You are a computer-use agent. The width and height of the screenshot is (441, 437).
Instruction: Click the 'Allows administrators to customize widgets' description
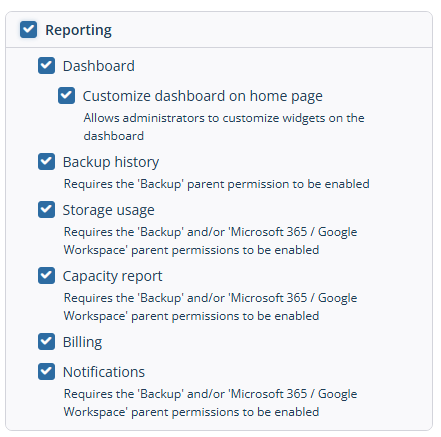pos(224,127)
